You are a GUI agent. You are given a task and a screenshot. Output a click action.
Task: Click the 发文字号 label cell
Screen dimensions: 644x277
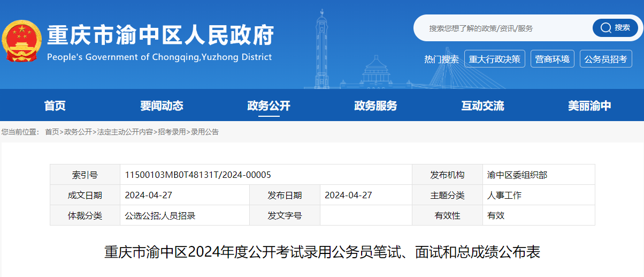coord(285,215)
